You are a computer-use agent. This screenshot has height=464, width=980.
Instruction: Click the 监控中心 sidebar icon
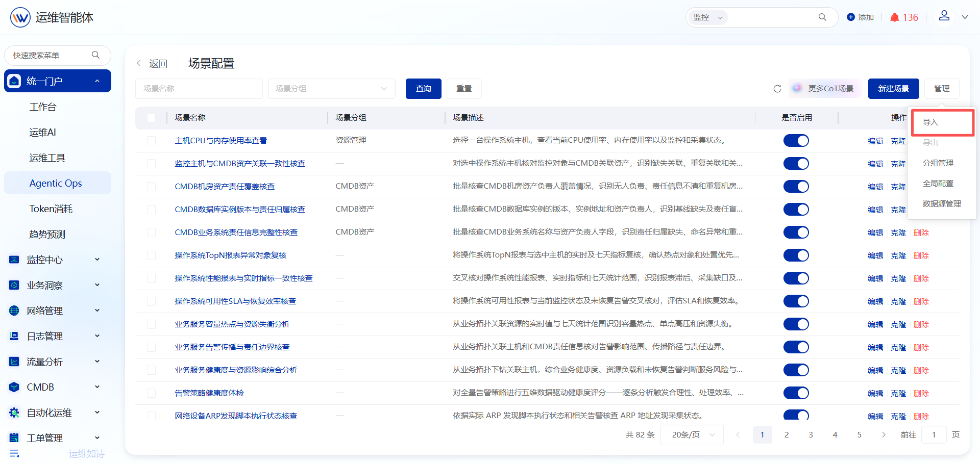tap(14, 260)
